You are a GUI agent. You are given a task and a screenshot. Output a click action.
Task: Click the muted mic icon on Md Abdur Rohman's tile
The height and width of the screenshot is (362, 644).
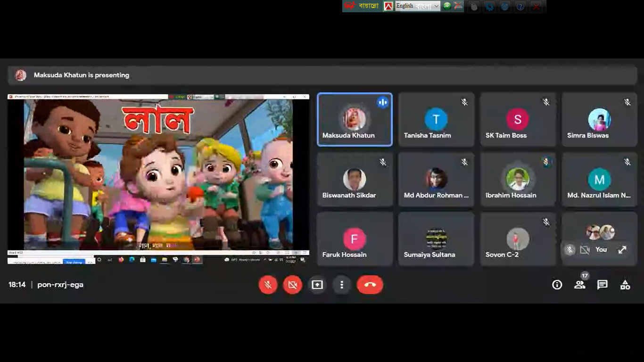(x=464, y=162)
